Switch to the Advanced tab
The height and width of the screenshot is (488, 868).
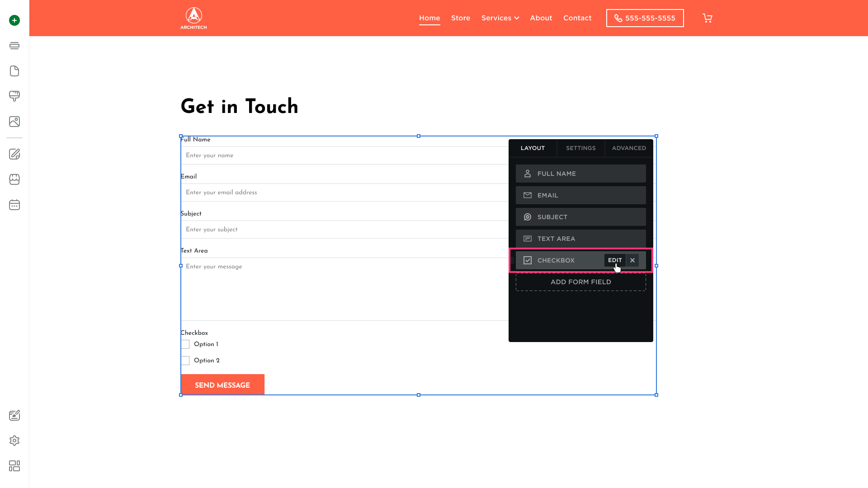point(629,148)
